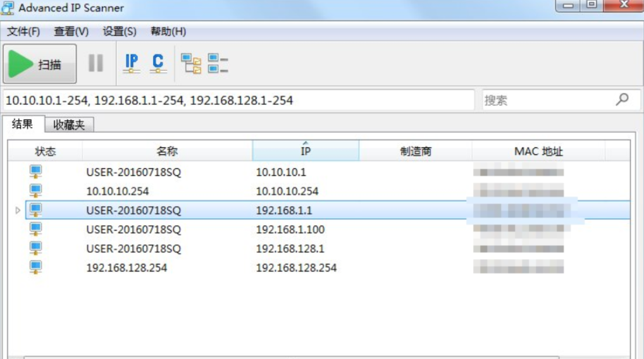Select the name cell 10.10.10.254
This screenshot has height=359, width=644.
118,192
